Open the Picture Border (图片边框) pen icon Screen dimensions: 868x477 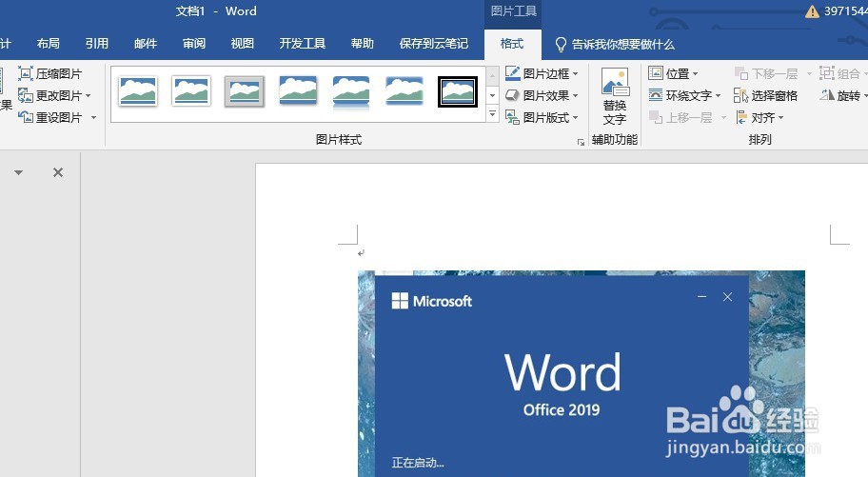pos(513,73)
